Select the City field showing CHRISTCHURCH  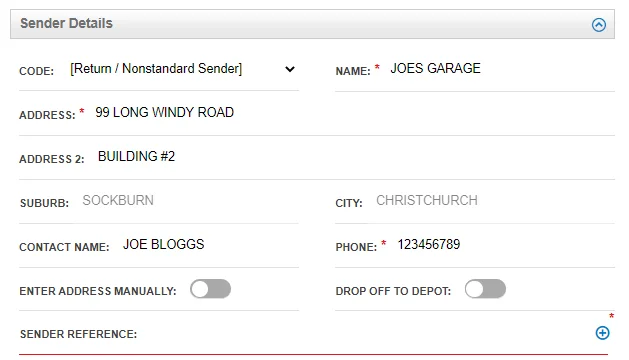pyautogui.click(x=493, y=200)
